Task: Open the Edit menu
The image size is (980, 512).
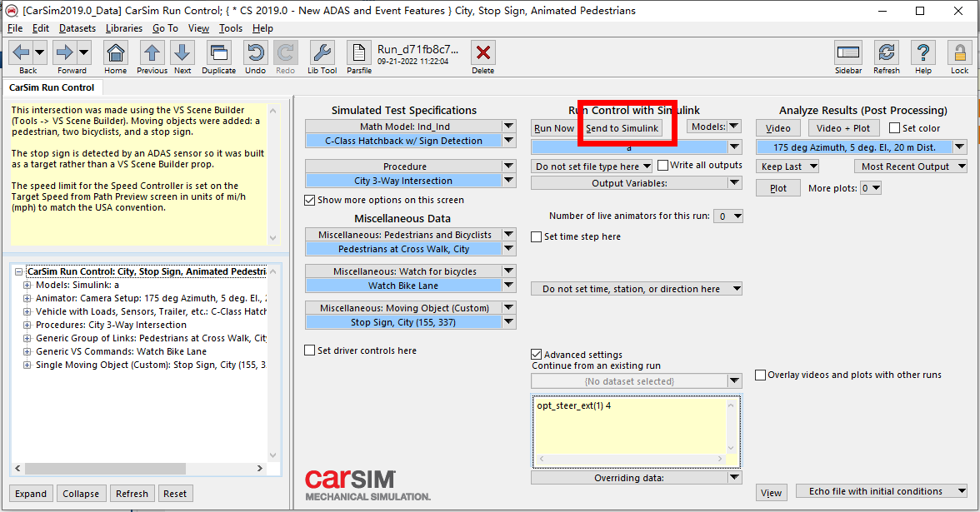Action: (41, 28)
